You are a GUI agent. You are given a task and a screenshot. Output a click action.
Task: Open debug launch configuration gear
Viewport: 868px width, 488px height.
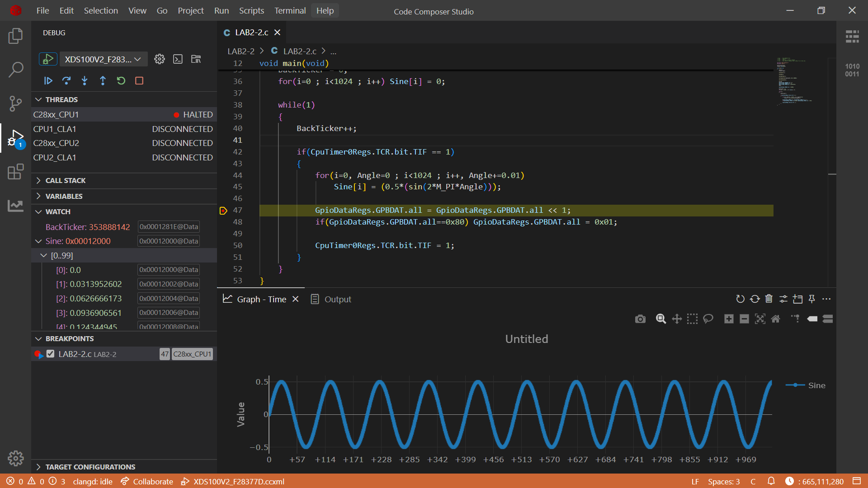click(x=160, y=59)
